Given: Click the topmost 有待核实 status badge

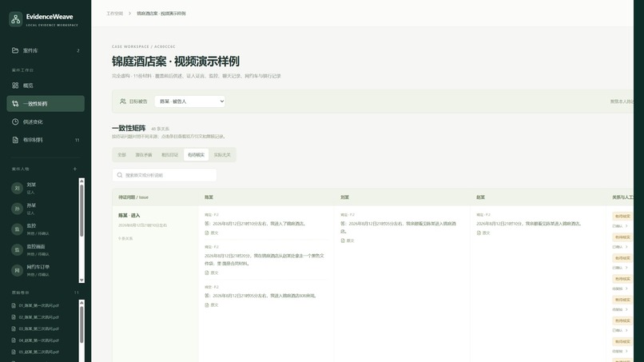Looking at the screenshot, I should tap(622, 216).
